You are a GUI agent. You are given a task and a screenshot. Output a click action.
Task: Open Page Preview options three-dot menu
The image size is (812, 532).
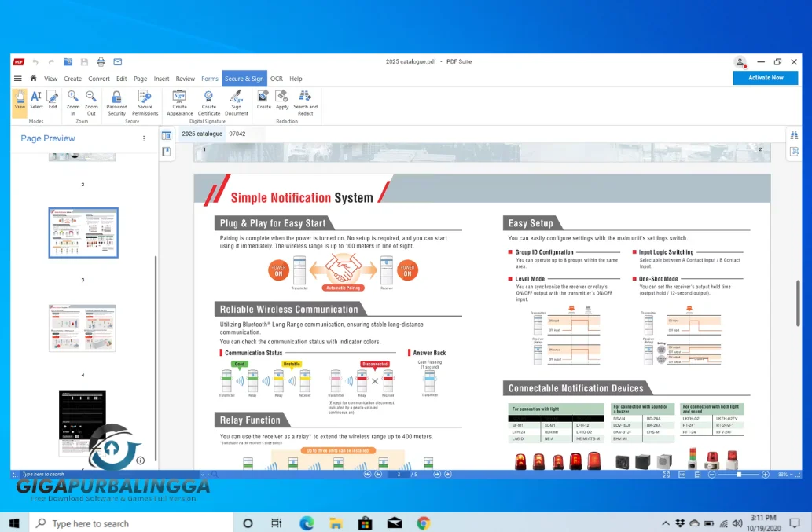pos(144,138)
